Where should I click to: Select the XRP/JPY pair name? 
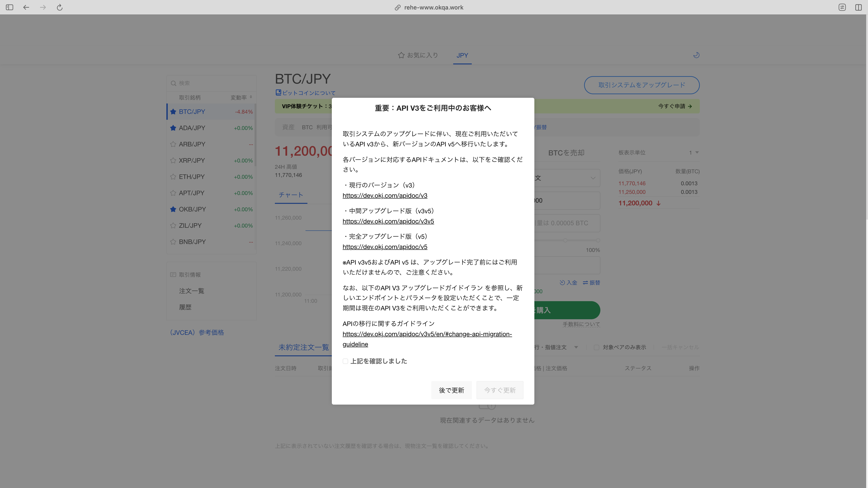(x=192, y=160)
